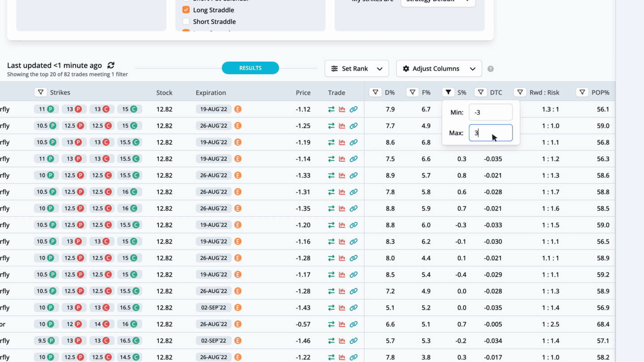The height and width of the screenshot is (362, 644).
Task: Open the DTC column filter funnel
Action: pyautogui.click(x=481, y=93)
